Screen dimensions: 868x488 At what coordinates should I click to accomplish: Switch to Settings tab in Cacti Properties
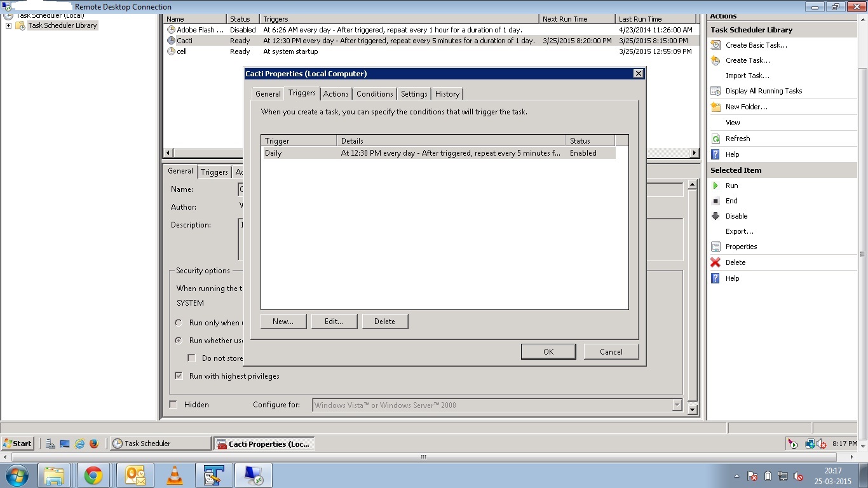click(x=414, y=94)
